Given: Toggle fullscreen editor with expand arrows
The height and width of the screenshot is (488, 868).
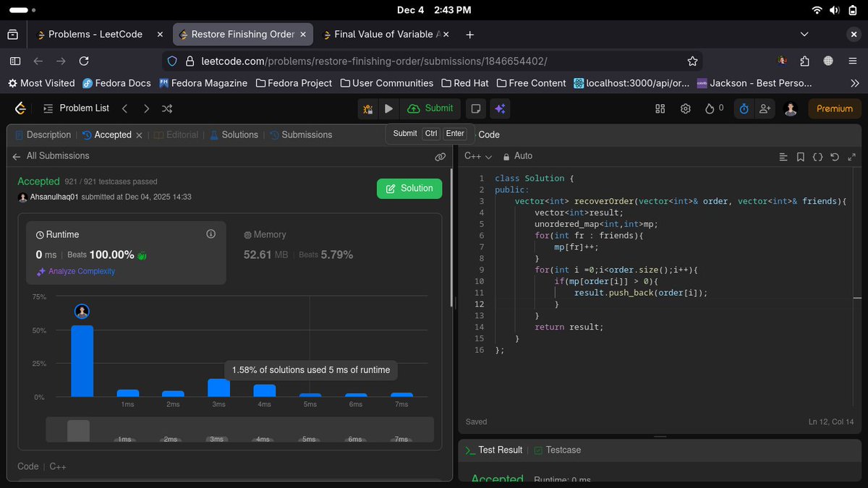Looking at the screenshot, I should click(852, 156).
